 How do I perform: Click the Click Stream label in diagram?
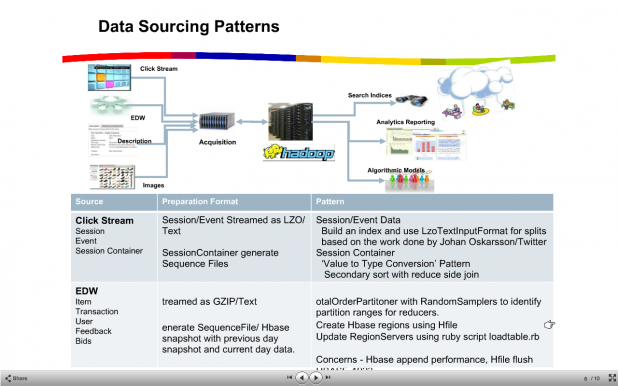[x=159, y=69]
